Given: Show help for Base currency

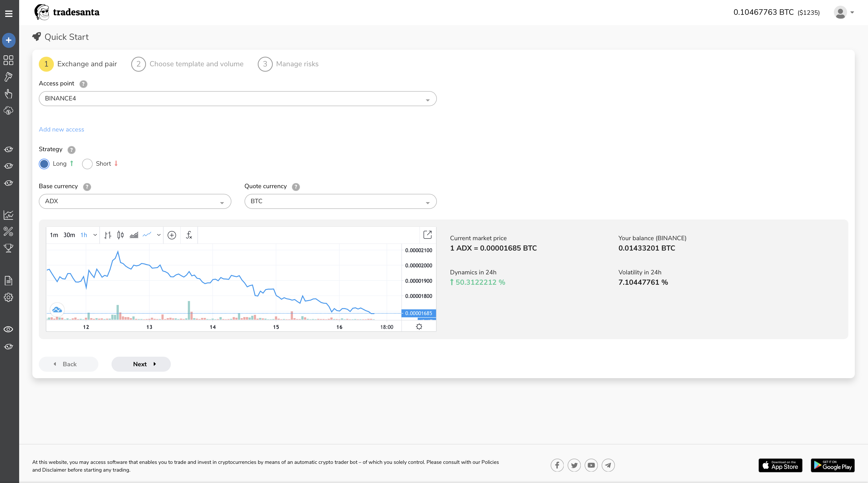Looking at the screenshot, I should click(87, 187).
